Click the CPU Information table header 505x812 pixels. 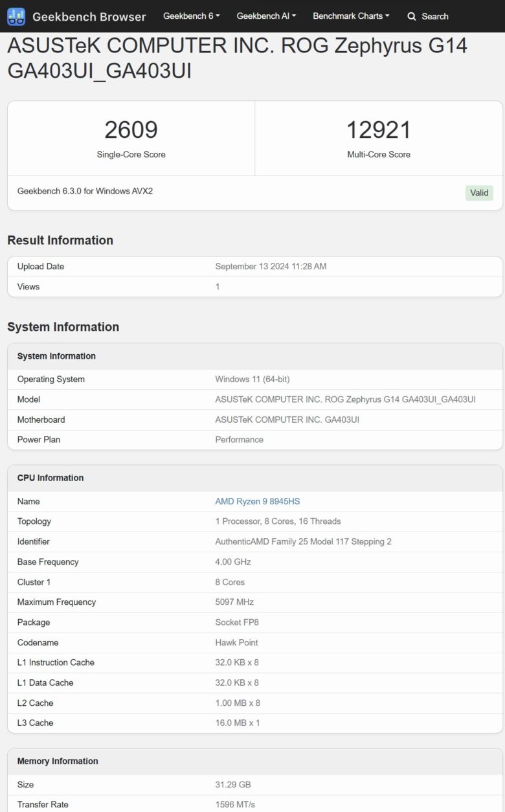tap(255, 478)
